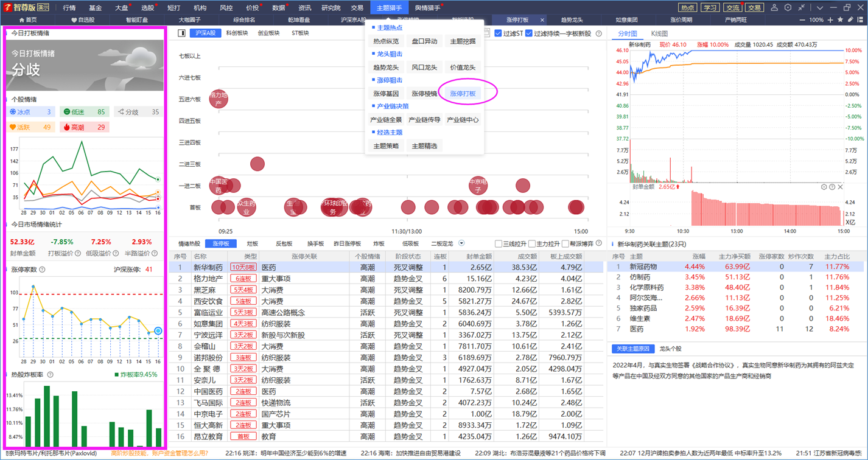The height and width of the screenshot is (460, 868).
Task: Switch to the K线图 tab
Action: 659,34
